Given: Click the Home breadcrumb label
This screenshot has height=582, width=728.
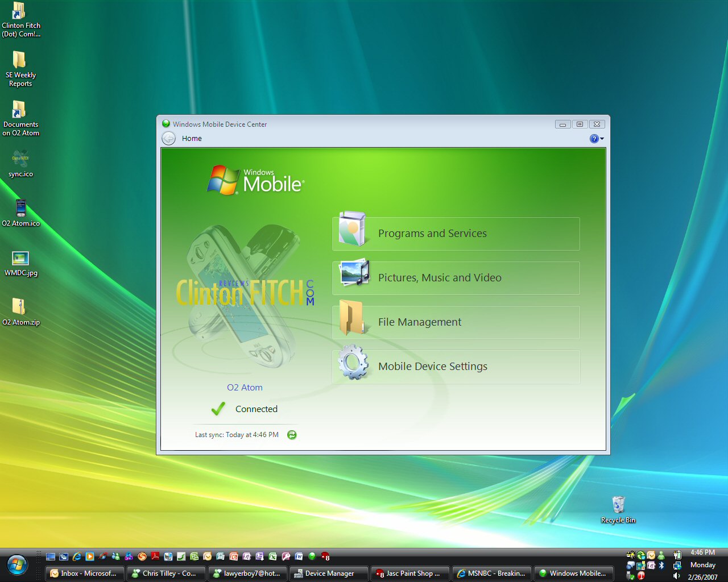Looking at the screenshot, I should (192, 139).
